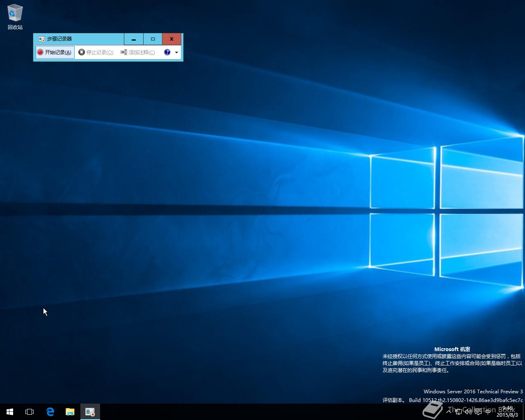Click the volume speaker tray icon
The image size is (525, 420).
468,412
